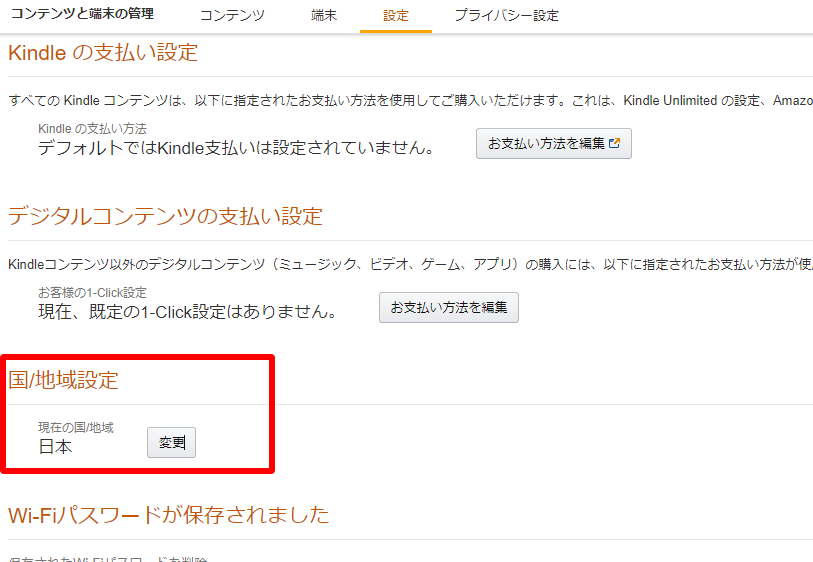Edit the digital content 1-Click payment method
Screen dimensions: 813x562
click(x=448, y=308)
